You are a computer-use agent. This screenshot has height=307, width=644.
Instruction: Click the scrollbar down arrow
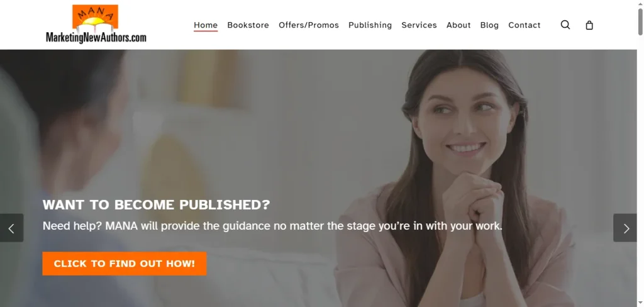point(640,303)
